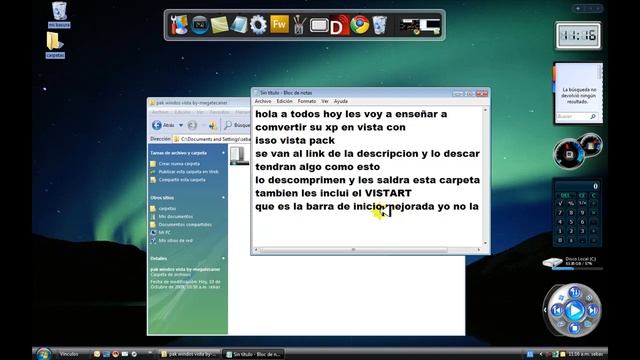Launch the dark round monitor app in dock
This screenshot has width=640, height=360.
click(x=200, y=25)
